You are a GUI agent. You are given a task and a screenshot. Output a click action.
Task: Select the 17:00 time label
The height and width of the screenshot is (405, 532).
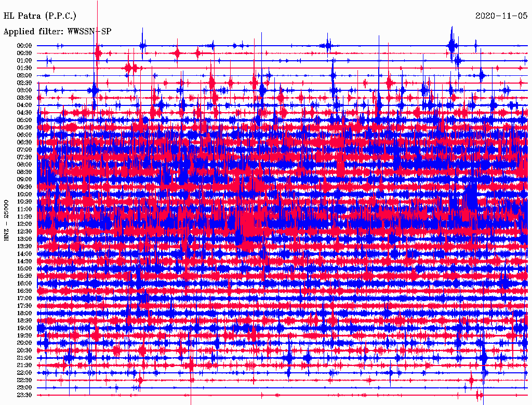coord(24,299)
